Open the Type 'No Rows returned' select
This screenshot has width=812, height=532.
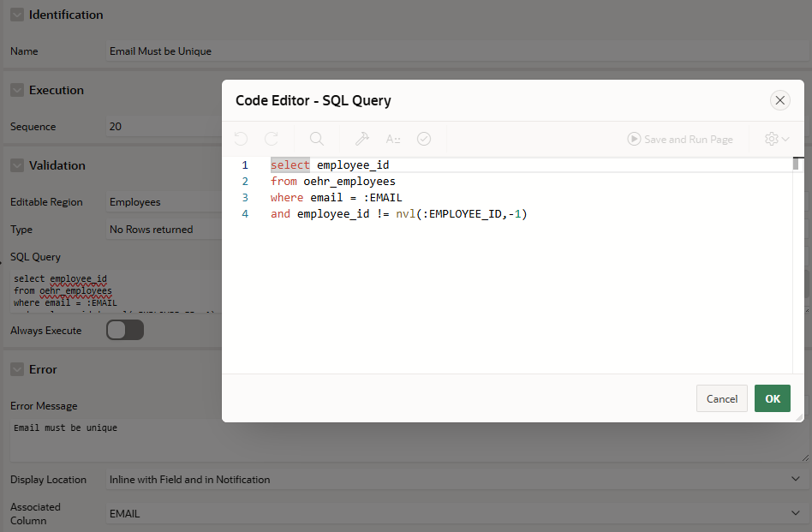tap(164, 229)
